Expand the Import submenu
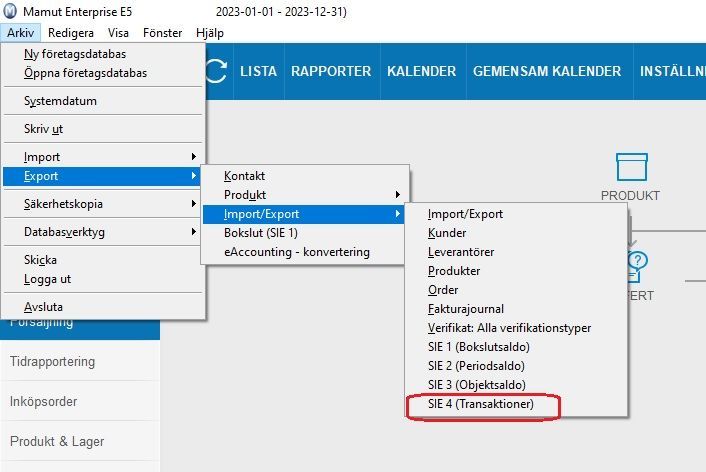Viewport: 706px width, 472px height. 103,157
